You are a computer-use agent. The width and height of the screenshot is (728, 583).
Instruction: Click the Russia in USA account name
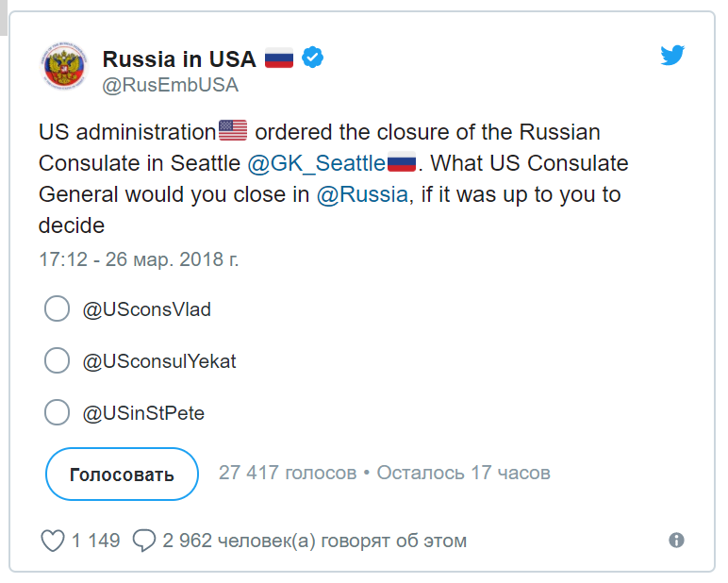[179, 58]
